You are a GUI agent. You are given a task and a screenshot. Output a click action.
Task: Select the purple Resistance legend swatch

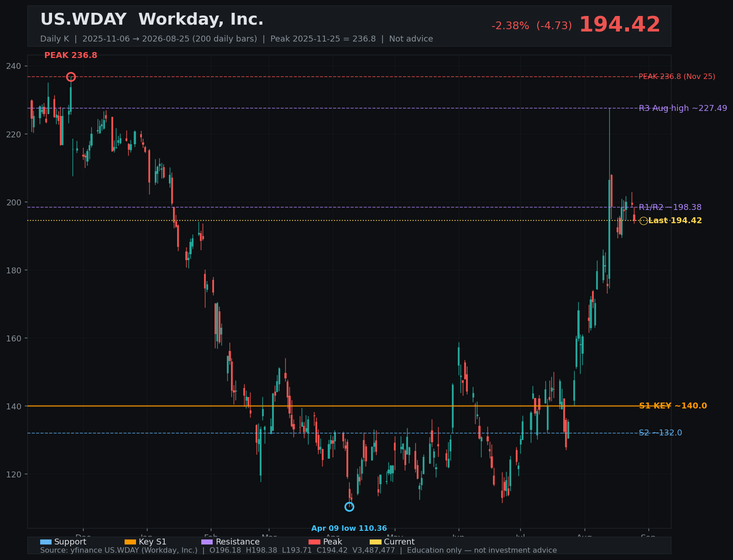click(x=207, y=542)
